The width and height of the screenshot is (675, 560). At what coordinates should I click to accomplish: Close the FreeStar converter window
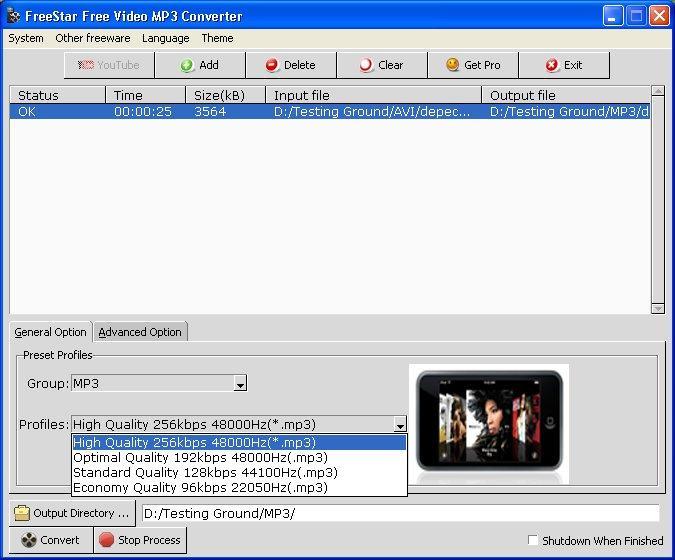coord(659,16)
